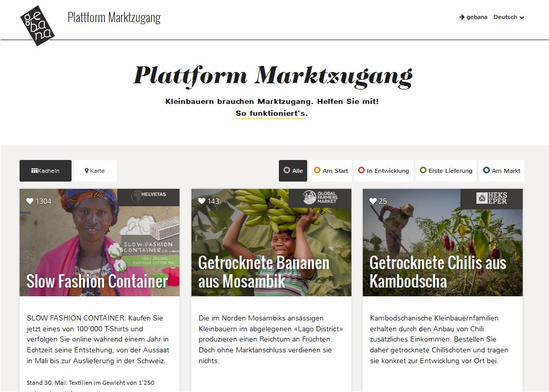Viewport: 549px width, 392px height.
Task: Click the Global Farmers Market logo
Action: [x=320, y=198]
